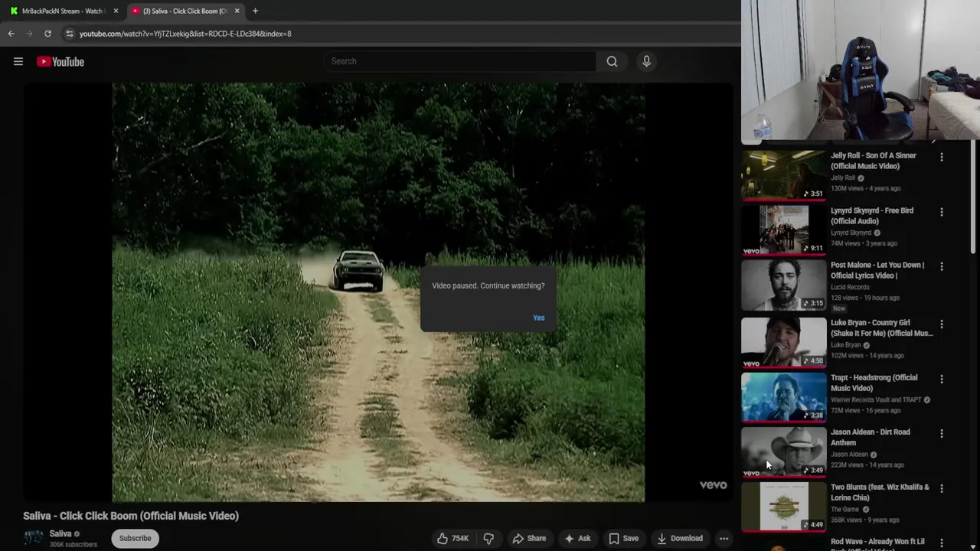Click the Luke Bryan - Country Girl title
980x551 pixels.
pos(881,328)
